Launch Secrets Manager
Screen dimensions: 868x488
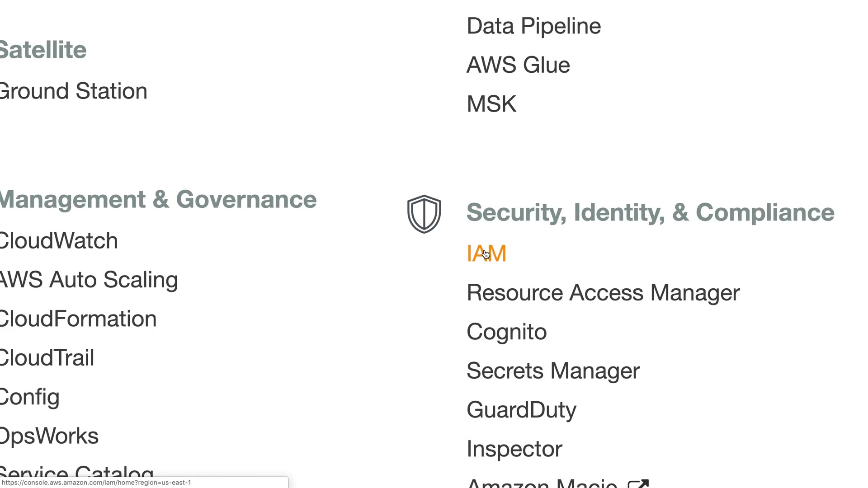[x=553, y=371]
